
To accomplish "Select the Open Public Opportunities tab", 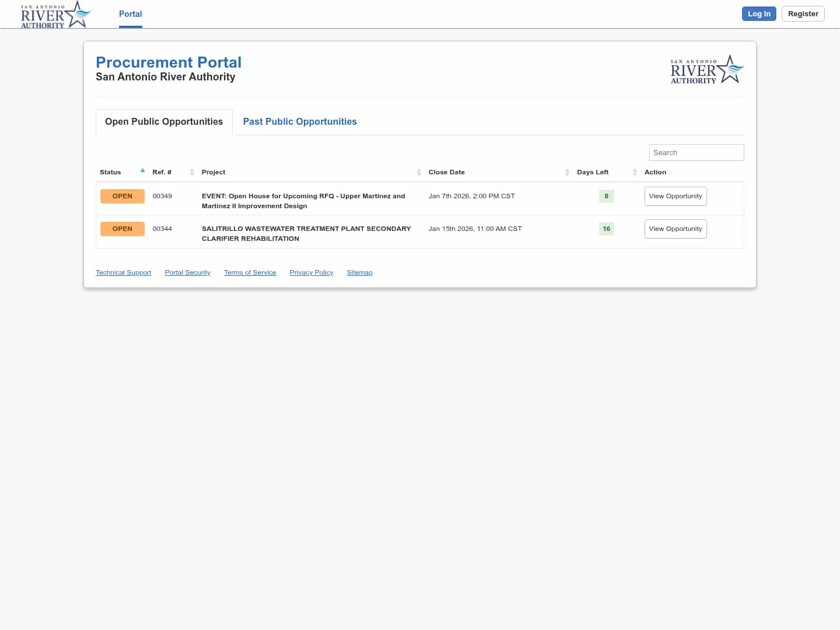I will click(163, 121).
